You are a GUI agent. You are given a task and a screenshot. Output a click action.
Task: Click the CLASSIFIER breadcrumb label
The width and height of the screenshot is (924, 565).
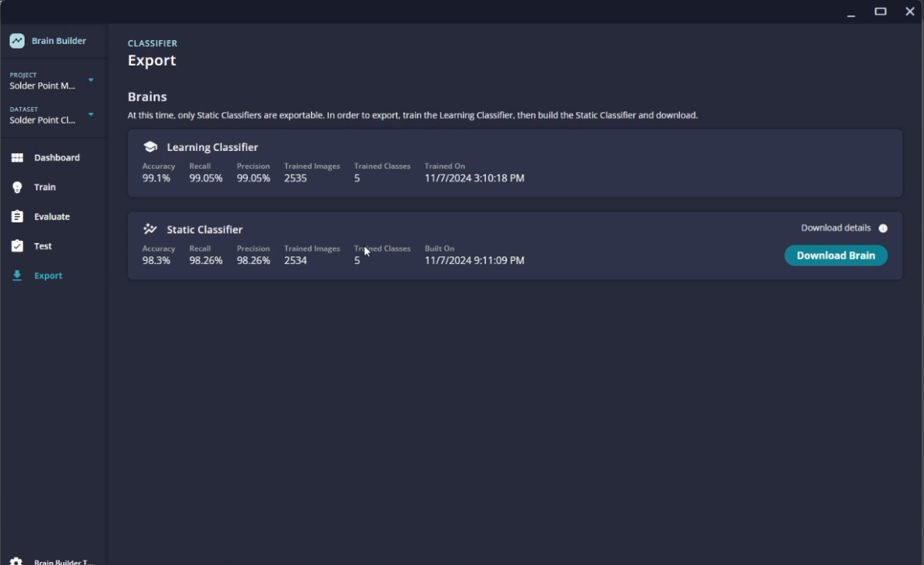[152, 43]
